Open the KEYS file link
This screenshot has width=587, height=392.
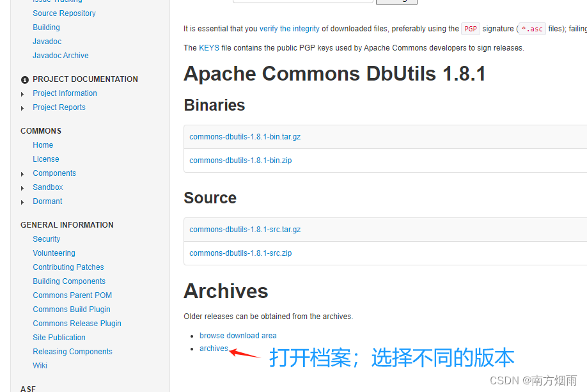coord(208,47)
